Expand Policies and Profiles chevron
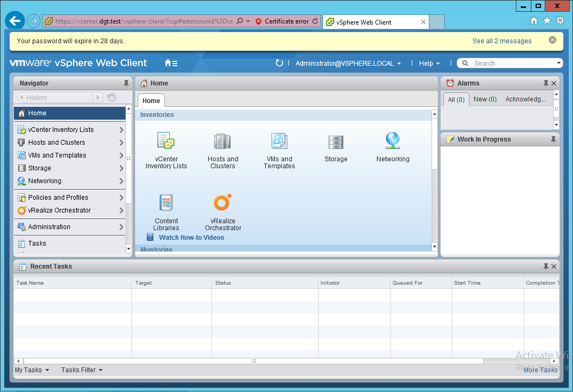 (121, 197)
